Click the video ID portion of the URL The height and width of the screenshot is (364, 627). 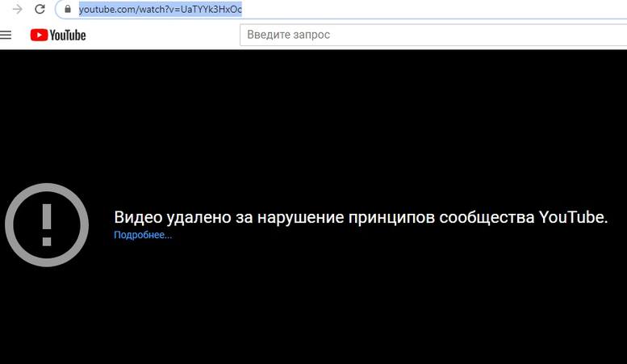[x=211, y=10]
